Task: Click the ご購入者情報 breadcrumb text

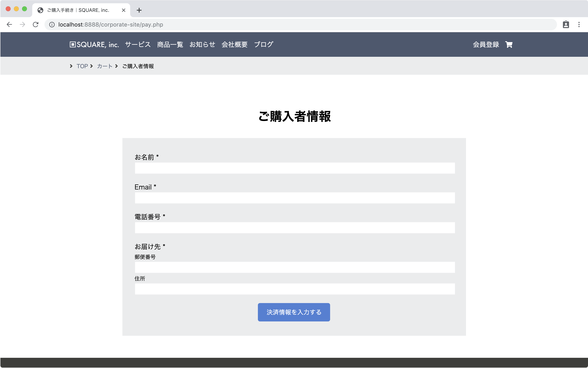Action: click(138, 66)
